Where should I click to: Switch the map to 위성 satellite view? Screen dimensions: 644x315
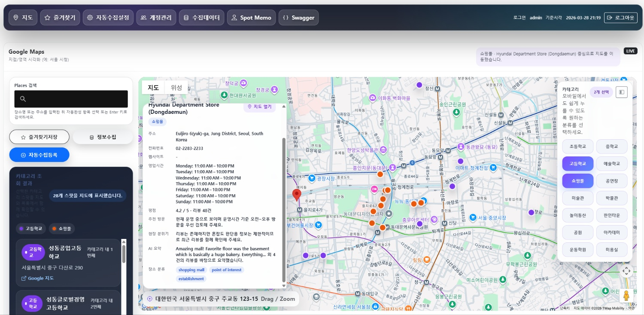pos(176,87)
